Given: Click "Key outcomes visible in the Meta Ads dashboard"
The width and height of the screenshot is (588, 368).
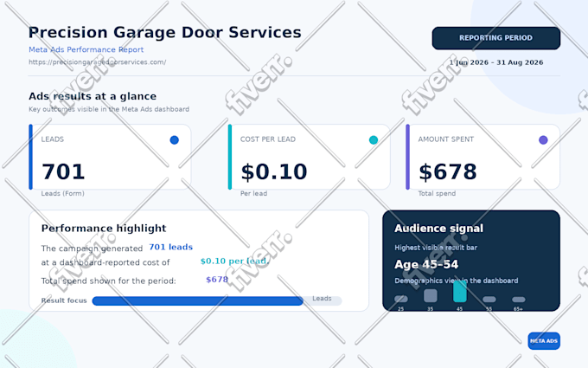Looking at the screenshot, I should [109, 109].
